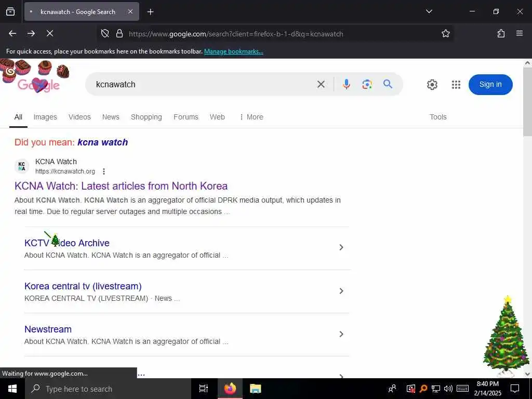
Task: Click the URL address bar
Action: 275,34
